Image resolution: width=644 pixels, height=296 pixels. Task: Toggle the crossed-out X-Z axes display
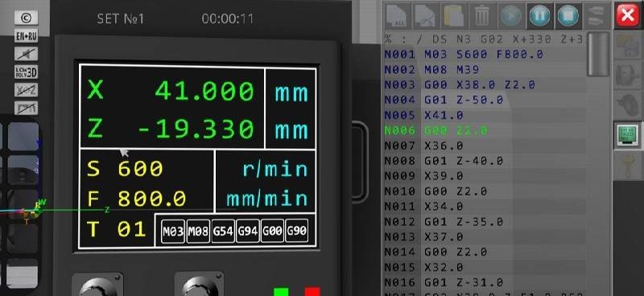[27, 90]
